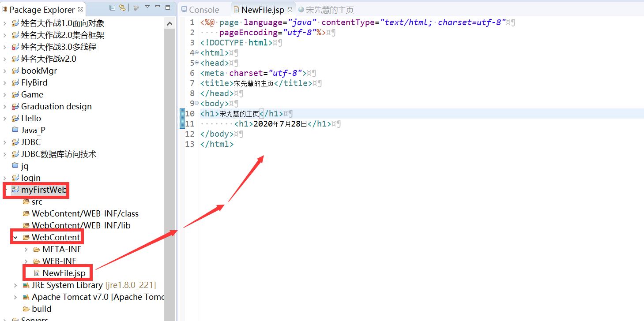Open the 宋先慧的主页 browser tab
644x321 pixels.
coord(326,10)
